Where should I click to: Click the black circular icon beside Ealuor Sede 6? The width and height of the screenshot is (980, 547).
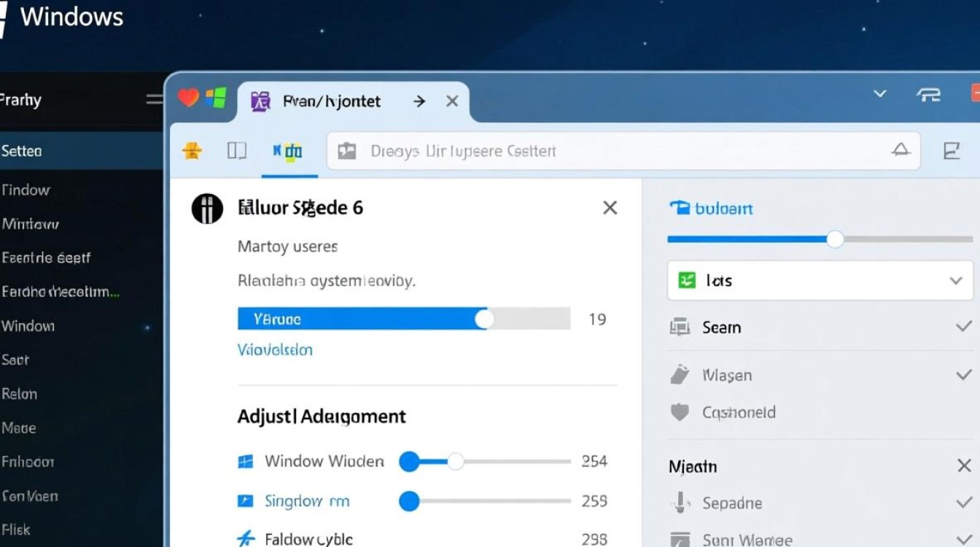point(207,208)
